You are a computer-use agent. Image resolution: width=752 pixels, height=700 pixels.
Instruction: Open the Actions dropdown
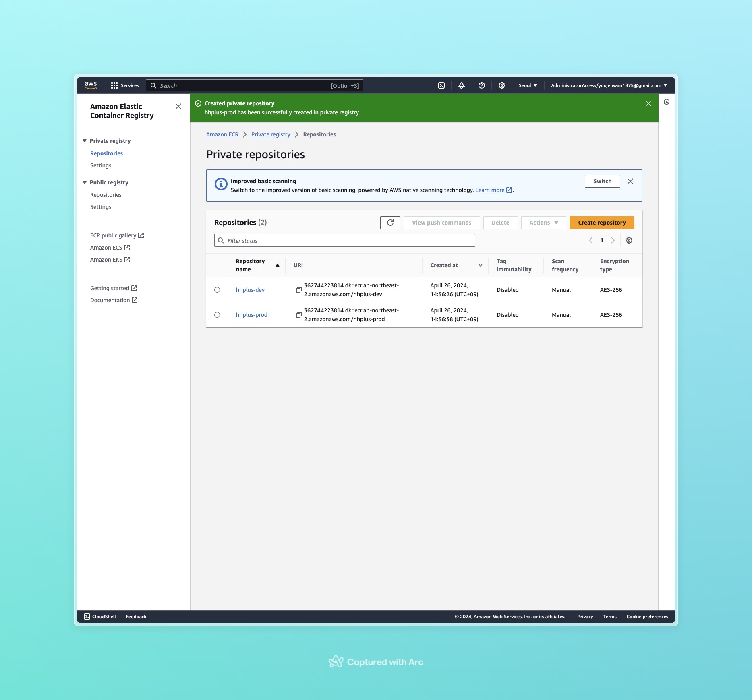pos(544,223)
